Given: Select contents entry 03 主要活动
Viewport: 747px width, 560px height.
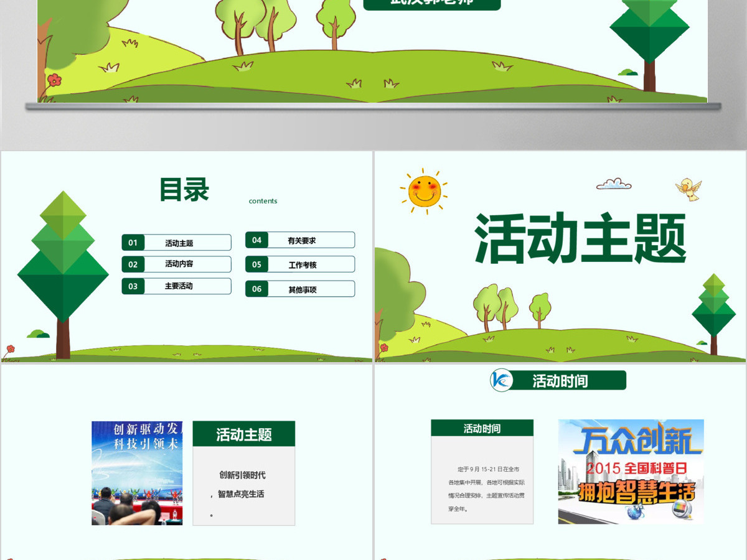Looking at the screenshot, I should (x=177, y=286).
